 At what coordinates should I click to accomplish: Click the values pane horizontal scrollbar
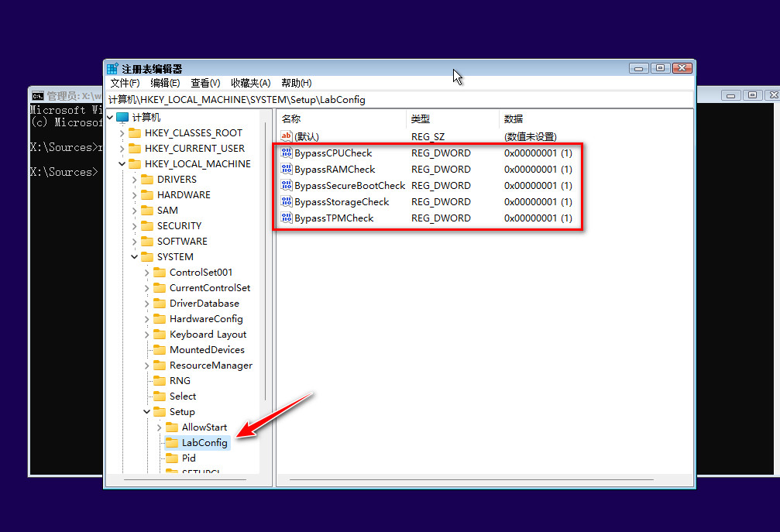tap(471, 480)
